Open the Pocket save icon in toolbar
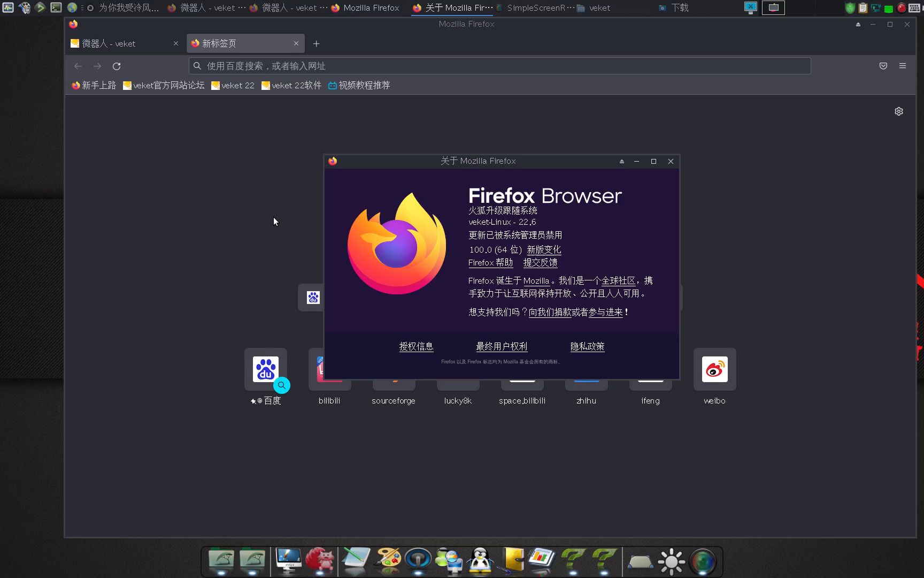 pyautogui.click(x=883, y=66)
